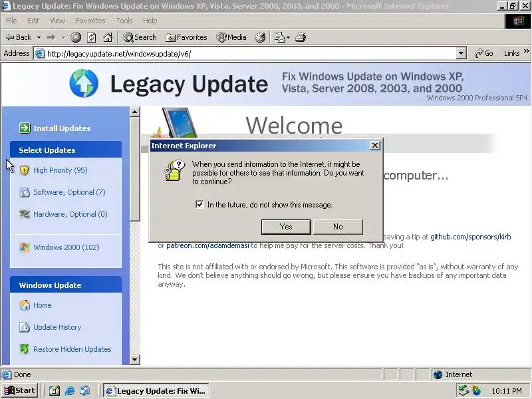Click the Update History clock icon
532x399 pixels.
pos(25,327)
